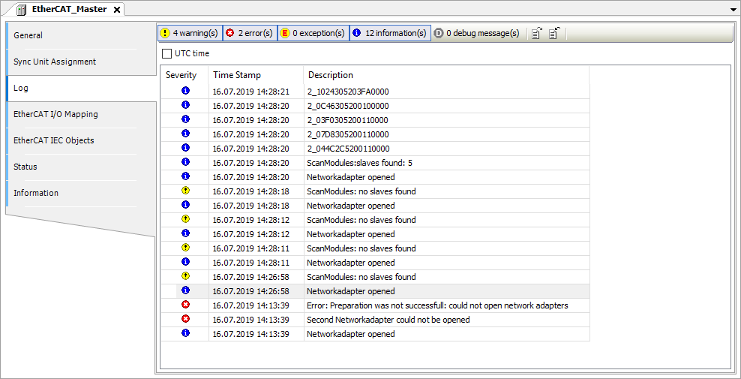Click the Description column header
Viewport: 741px width, 379px height.
(x=447, y=75)
